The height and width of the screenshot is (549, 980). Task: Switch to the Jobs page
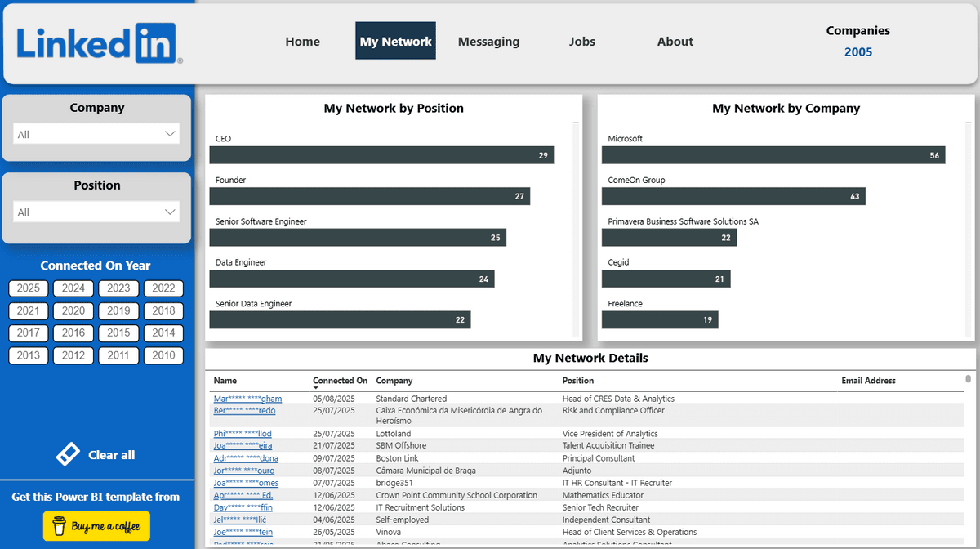tap(582, 42)
